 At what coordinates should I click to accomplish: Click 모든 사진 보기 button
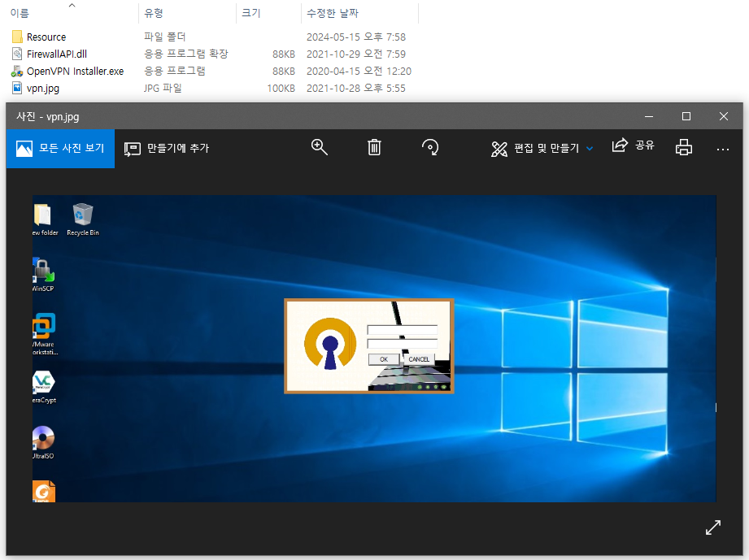coord(60,149)
